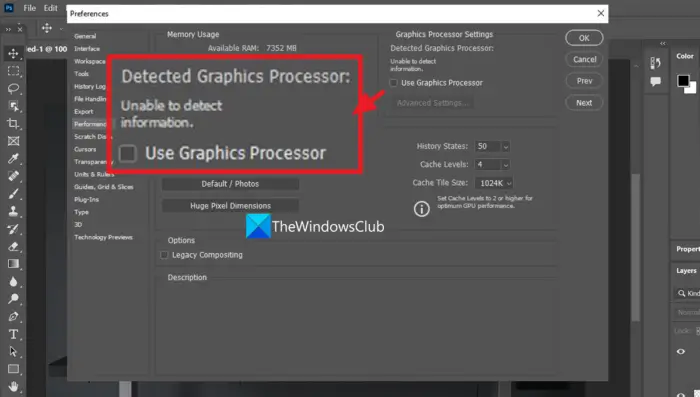This screenshot has height=397, width=700.
Task: Select the Eyedropper tool
Action: tap(13, 159)
